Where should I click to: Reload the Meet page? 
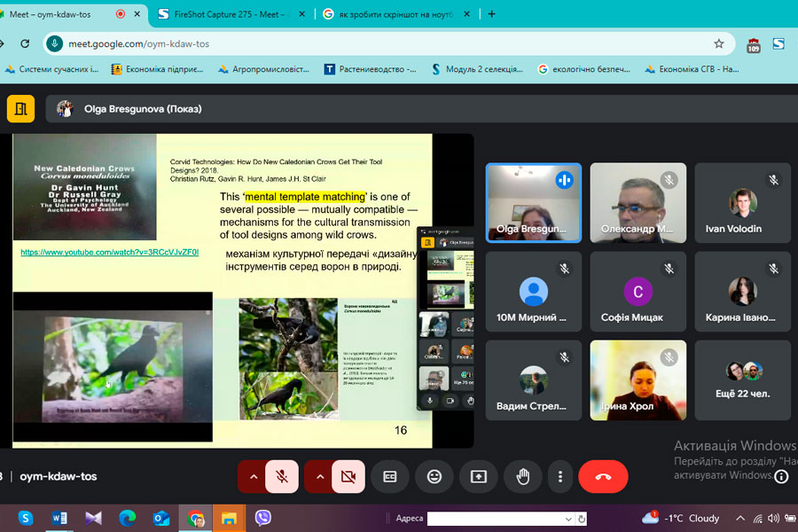(25, 43)
